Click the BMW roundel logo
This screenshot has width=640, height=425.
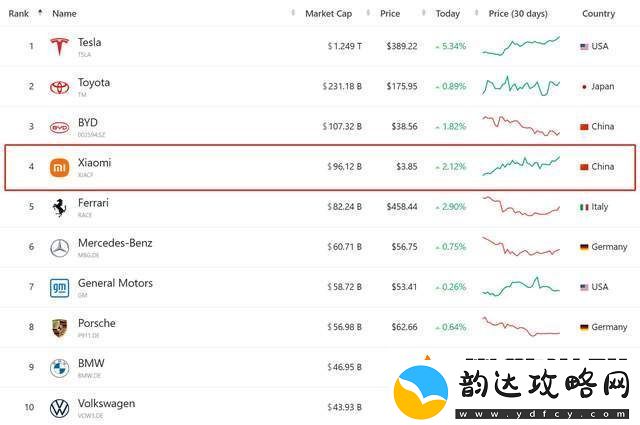(x=60, y=368)
